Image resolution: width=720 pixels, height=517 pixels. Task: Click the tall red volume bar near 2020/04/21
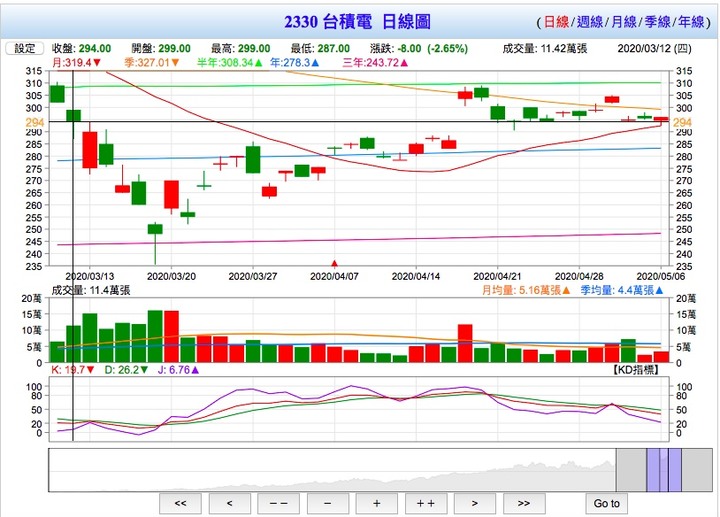click(465, 343)
